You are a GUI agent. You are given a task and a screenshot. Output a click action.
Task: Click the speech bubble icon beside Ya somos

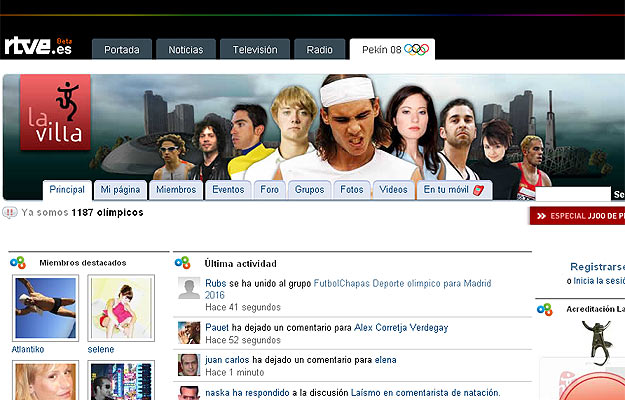10,213
